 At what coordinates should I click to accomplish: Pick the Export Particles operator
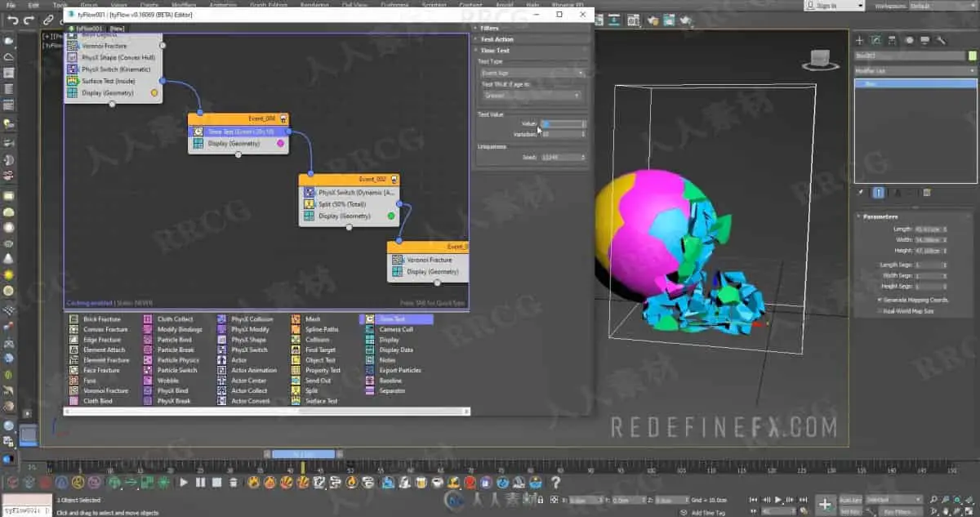point(394,370)
